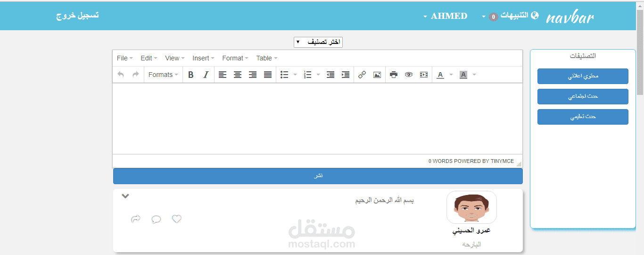This screenshot has width=644, height=255.
Task: Share the post with the arrow icon
Action: pyautogui.click(x=136, y=219)
